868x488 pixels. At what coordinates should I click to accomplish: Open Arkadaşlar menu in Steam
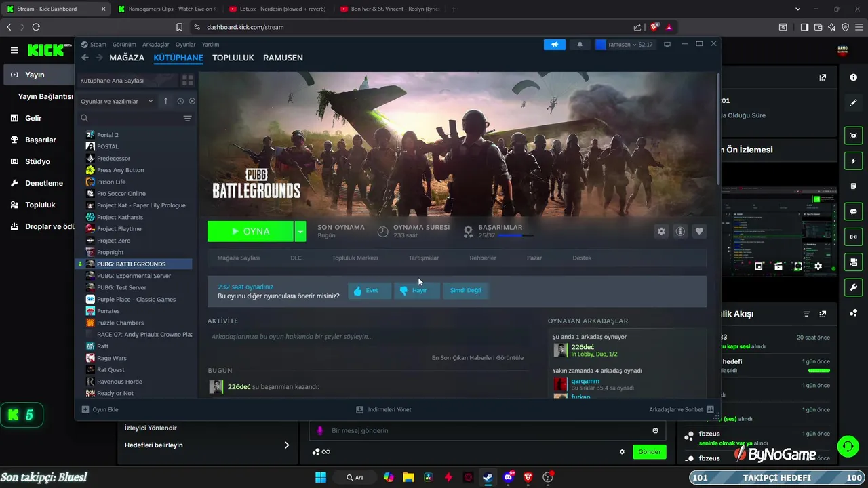[155, 44]
